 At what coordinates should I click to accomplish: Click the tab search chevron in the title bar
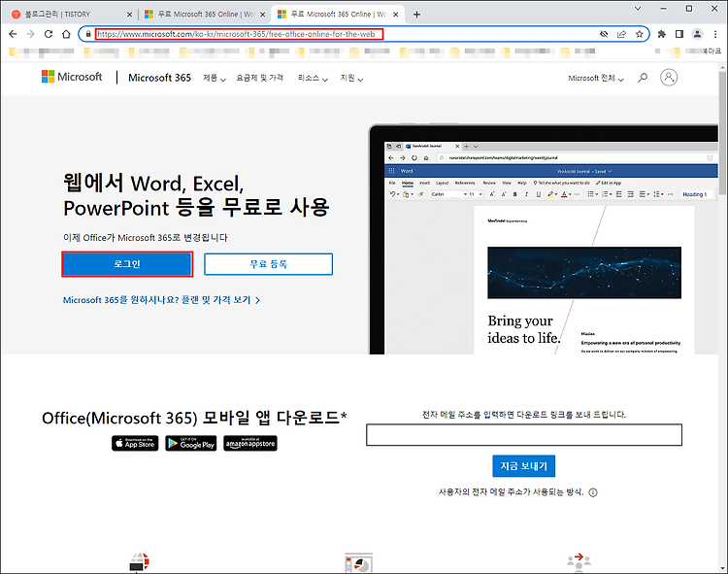point(638,9)
